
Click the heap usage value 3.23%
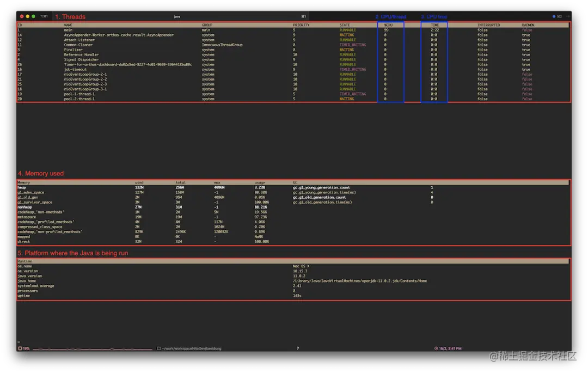coord(260,187)
